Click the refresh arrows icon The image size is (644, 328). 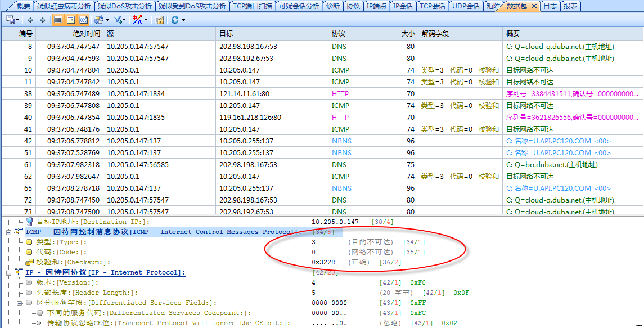coord(175,20)
